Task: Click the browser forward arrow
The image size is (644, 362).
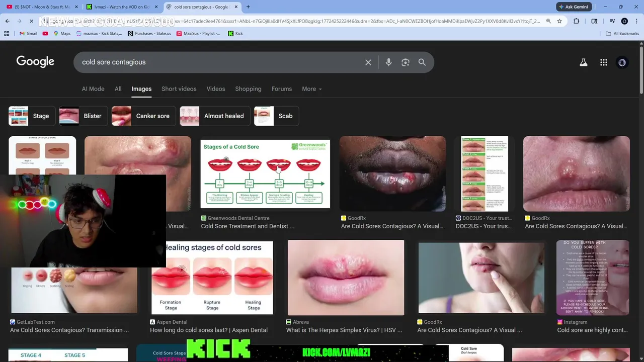Action: (x=19, y=21)
